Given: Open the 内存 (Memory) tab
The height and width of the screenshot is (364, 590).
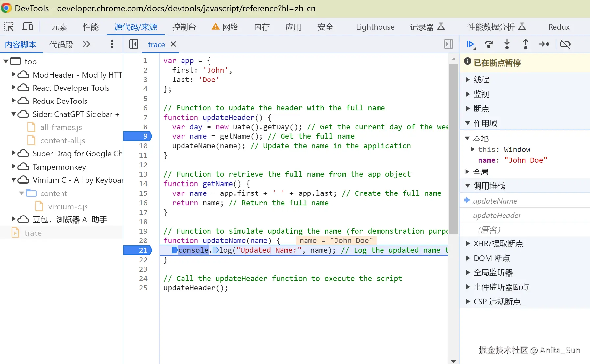Looking at the screenshot, I should [262, 27].
